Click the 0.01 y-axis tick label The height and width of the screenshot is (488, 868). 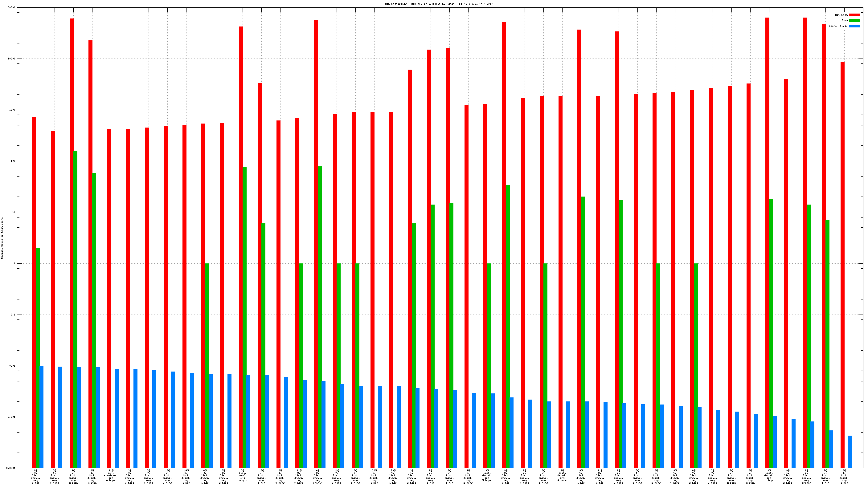pos(12,366)
